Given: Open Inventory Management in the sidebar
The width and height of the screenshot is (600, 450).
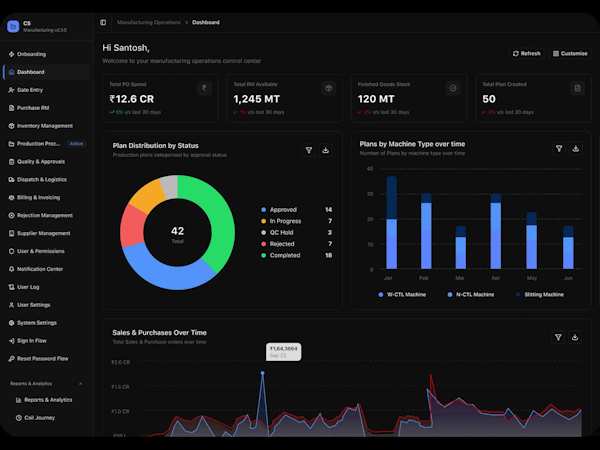Looking at the screenshot, I should pos(46,126).
